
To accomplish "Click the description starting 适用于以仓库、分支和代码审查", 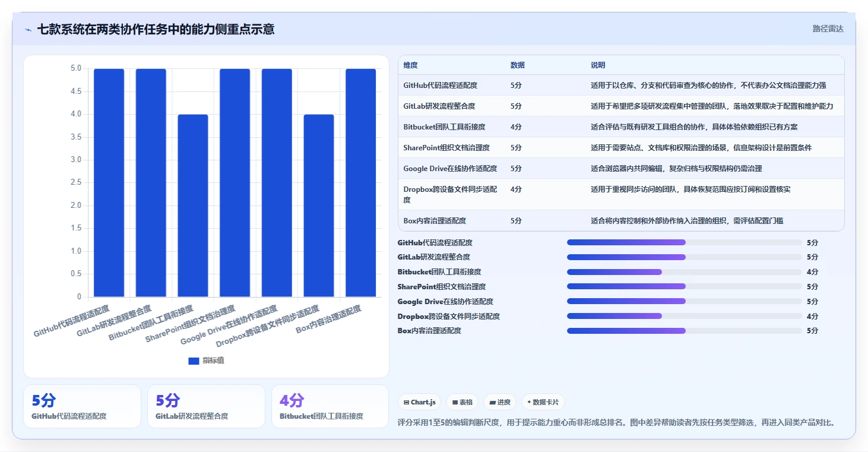I will (x=708, y=86).
